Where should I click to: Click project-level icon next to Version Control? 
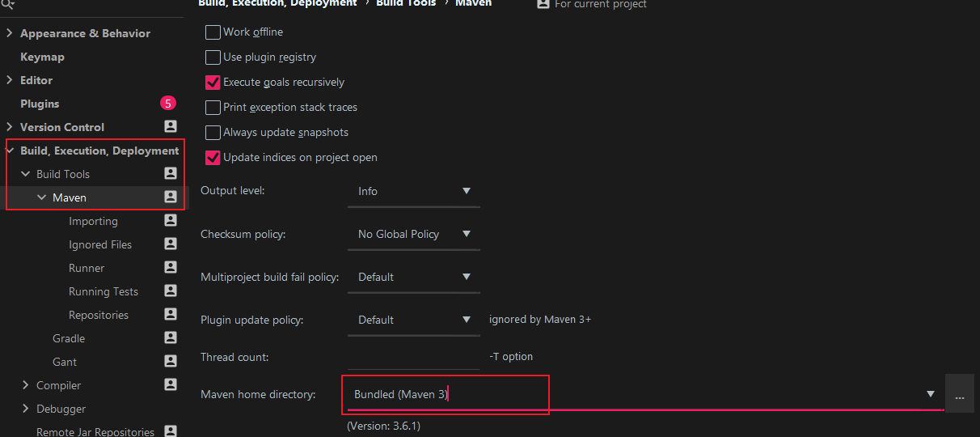coord(170,127)
